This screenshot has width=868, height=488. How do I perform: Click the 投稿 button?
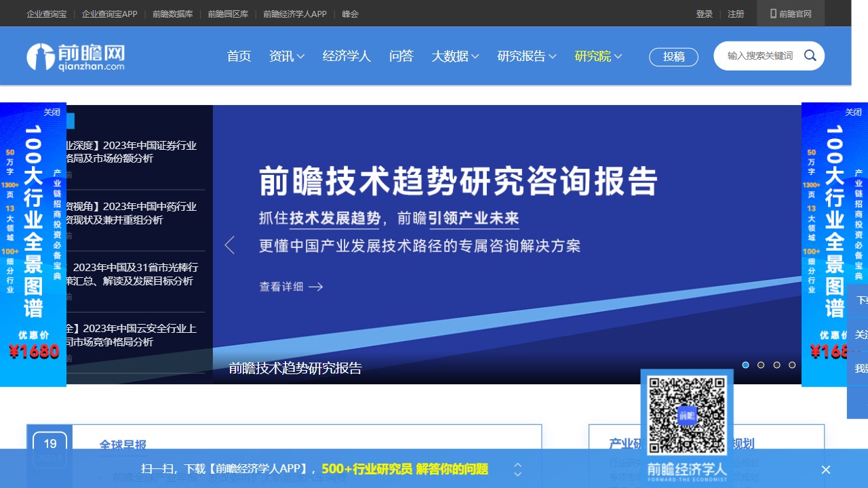coord(674,57)
